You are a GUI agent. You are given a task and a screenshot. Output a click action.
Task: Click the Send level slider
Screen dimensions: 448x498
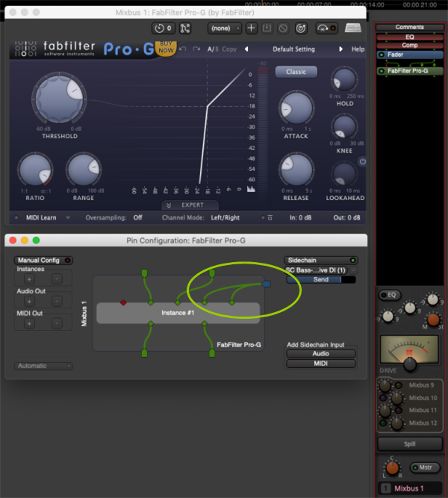coord(321,279)
